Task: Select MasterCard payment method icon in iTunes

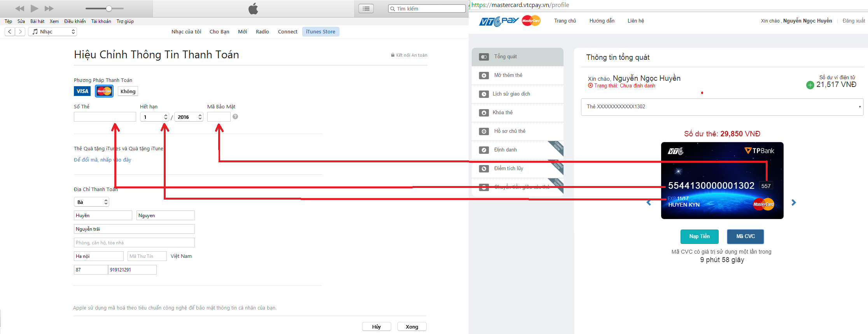Action: (104, 91)
